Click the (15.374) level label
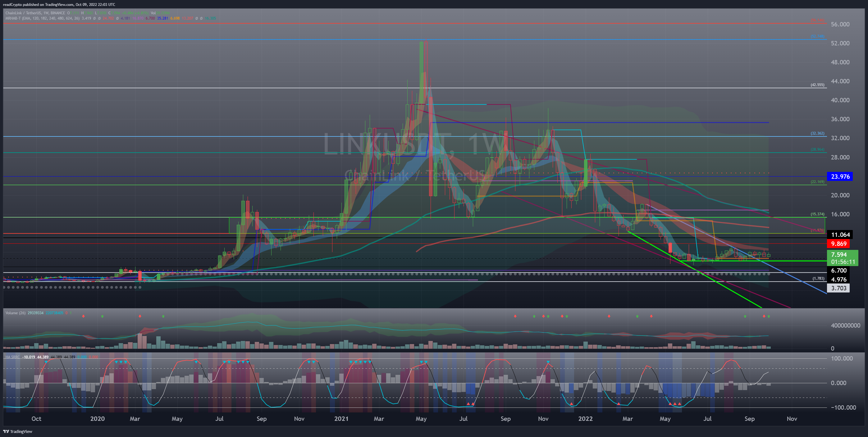Viewport: 868px width, 437px height. pyautogui.click(x=817, y=214)
